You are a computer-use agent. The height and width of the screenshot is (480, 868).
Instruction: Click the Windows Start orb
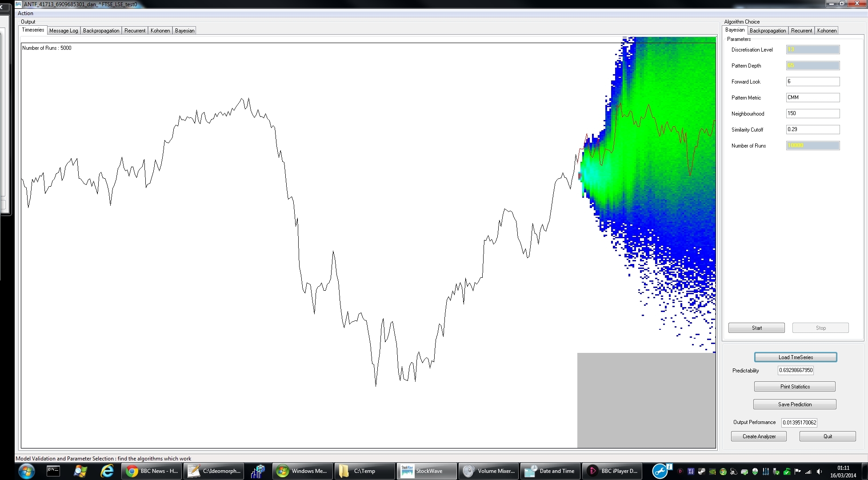pyautogui.click(x=26, y=471)
